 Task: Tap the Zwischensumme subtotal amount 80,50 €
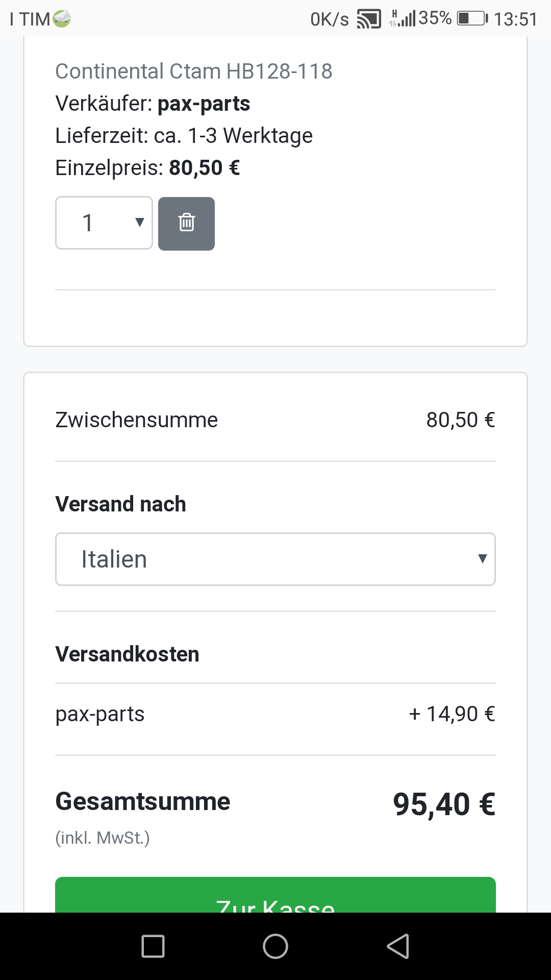click(x=460, y=420)
